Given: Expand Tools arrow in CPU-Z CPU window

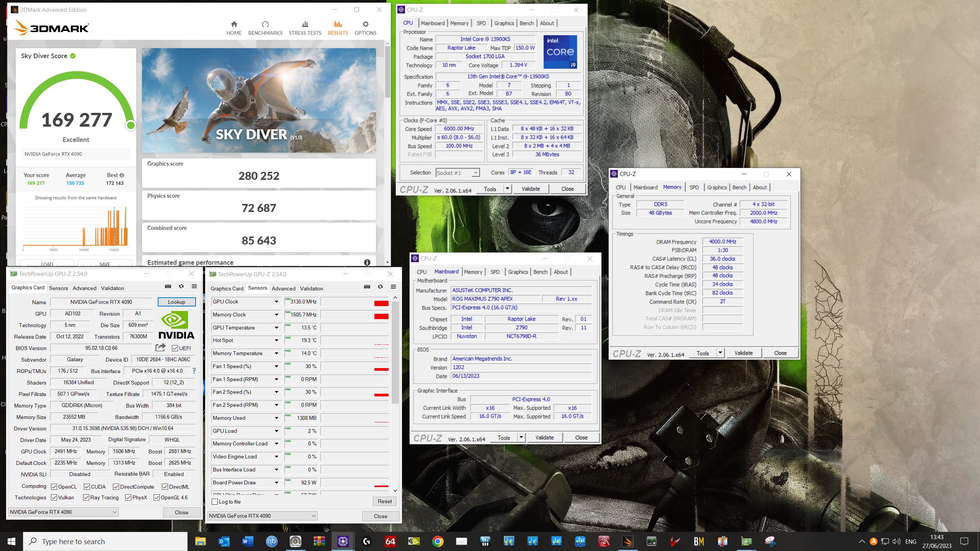Looking at the screenshot, I should click(x=508, y=189).
